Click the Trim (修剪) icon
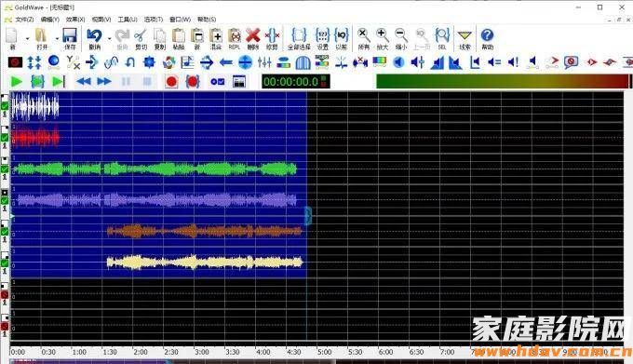The height and width of the screenshot is (364, 633). [272, 36]
